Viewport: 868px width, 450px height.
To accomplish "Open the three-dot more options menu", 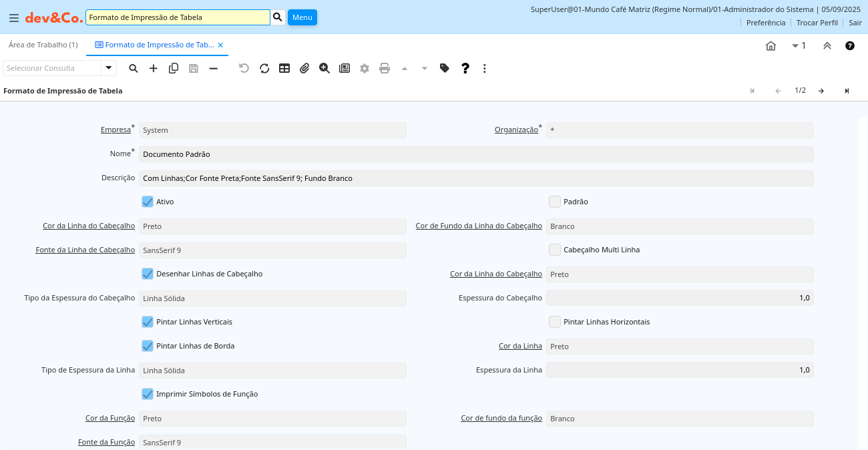I will 485,68.
